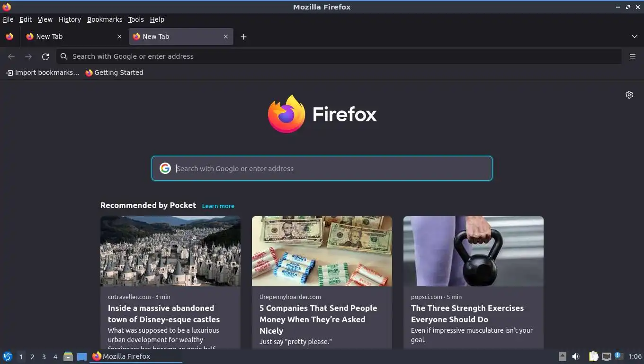Open the Tools menu
This screenshot has height=364, width=644.
136,19
